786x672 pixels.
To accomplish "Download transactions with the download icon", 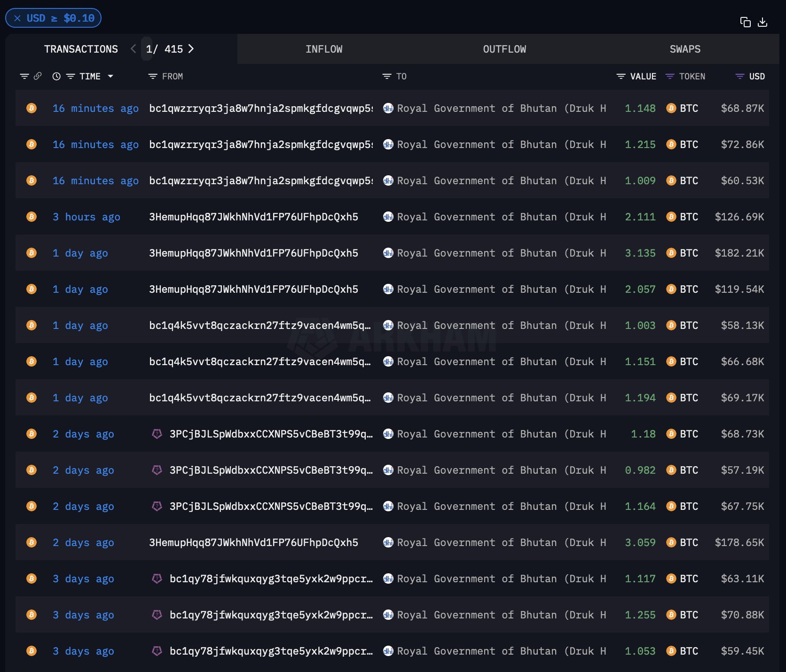I will (x=762, y=22).
